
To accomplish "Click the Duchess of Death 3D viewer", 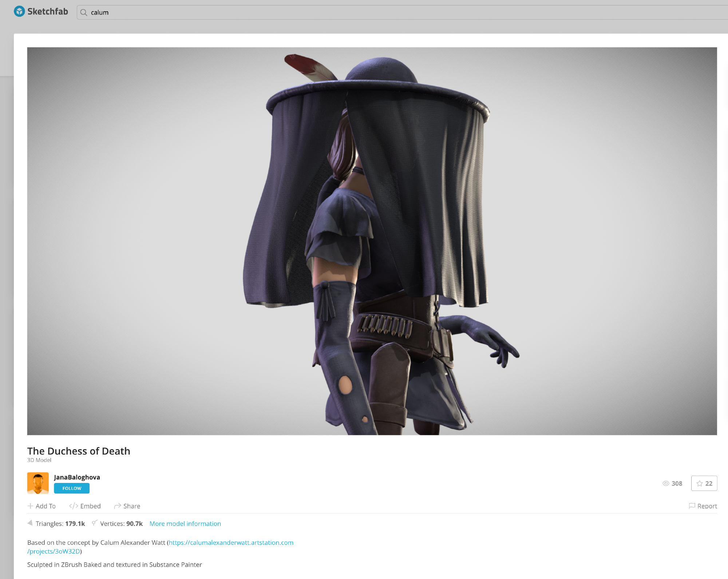I will (x=372, y=241).
